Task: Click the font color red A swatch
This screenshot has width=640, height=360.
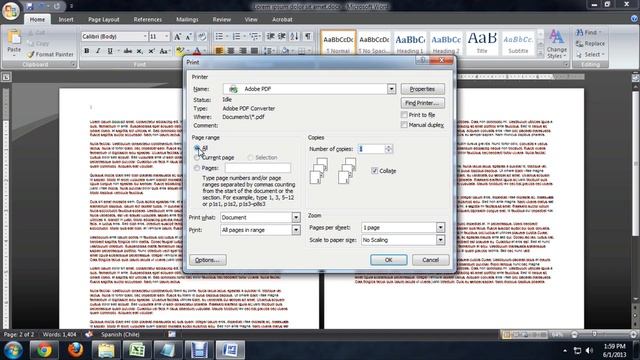Action: tap(197, 51)
